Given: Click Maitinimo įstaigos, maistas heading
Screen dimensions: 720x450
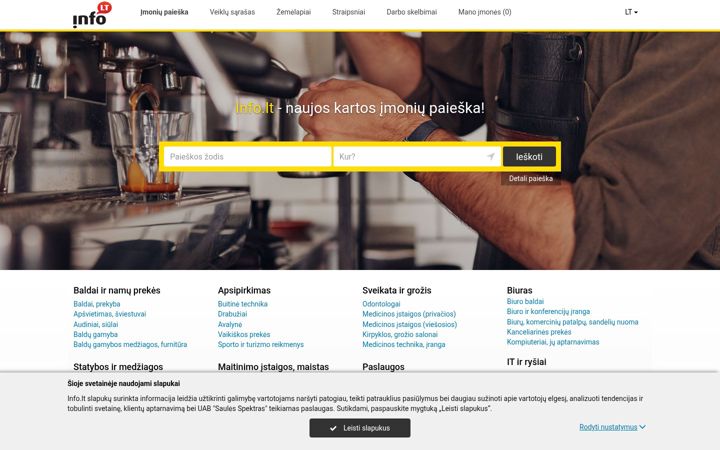Looking at the screenshot, I should pos(273,367).
